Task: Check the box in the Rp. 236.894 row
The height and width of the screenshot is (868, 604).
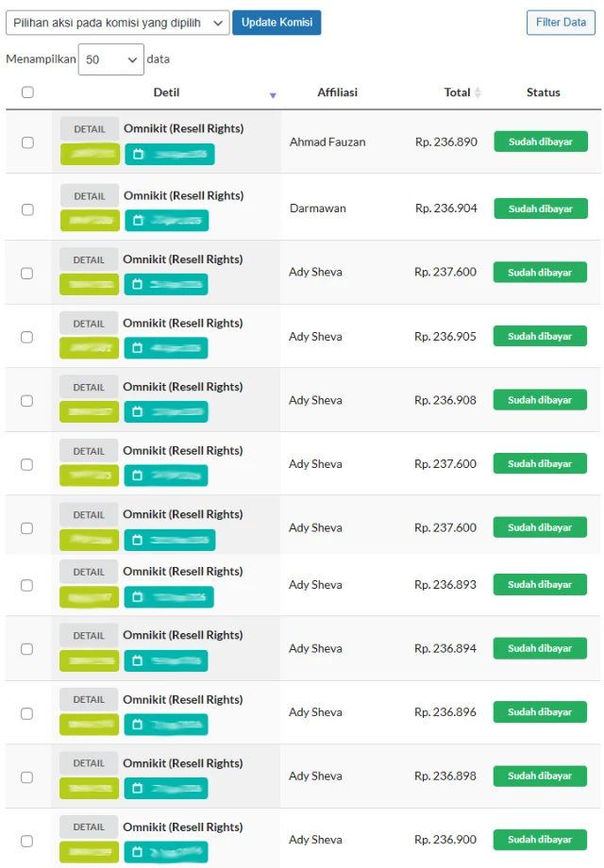Action: (x=27, y=649)
